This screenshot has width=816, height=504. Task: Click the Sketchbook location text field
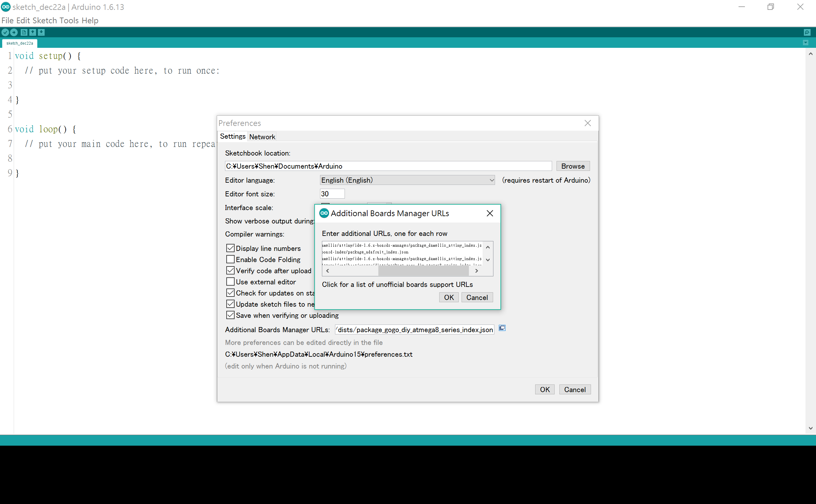pos(388,166)
